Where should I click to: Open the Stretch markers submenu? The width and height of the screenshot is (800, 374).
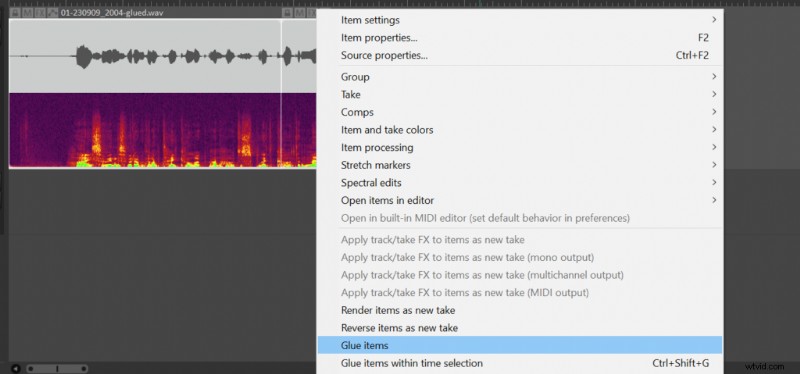519,165
